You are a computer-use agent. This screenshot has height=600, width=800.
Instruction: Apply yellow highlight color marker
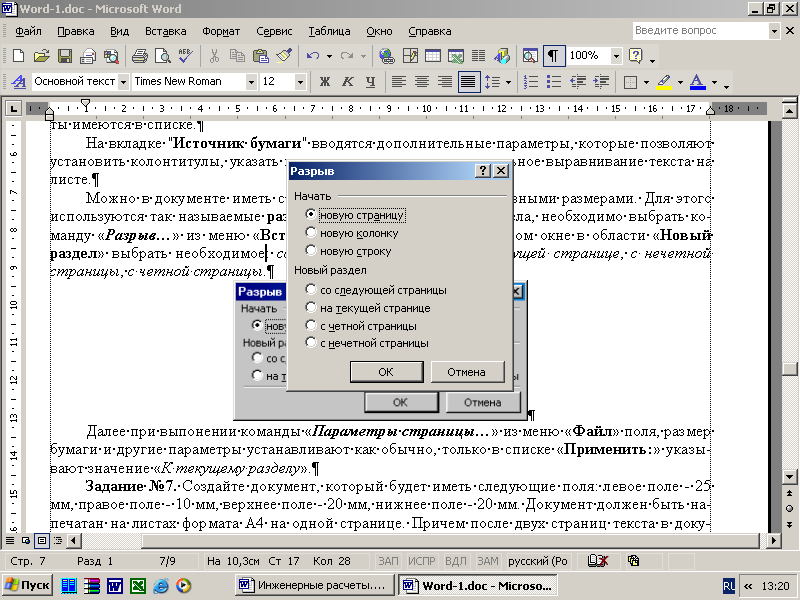[x=664, y=82]
